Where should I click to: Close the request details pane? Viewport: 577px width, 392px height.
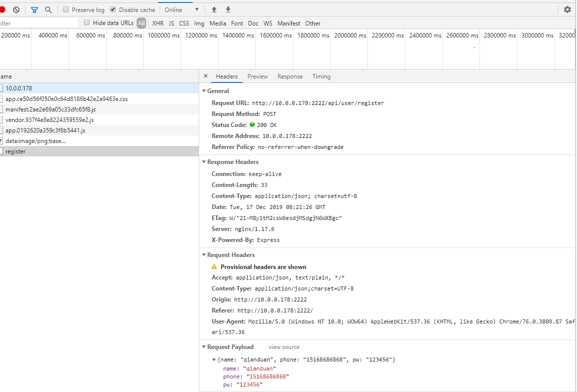click(x=206, y=76)
